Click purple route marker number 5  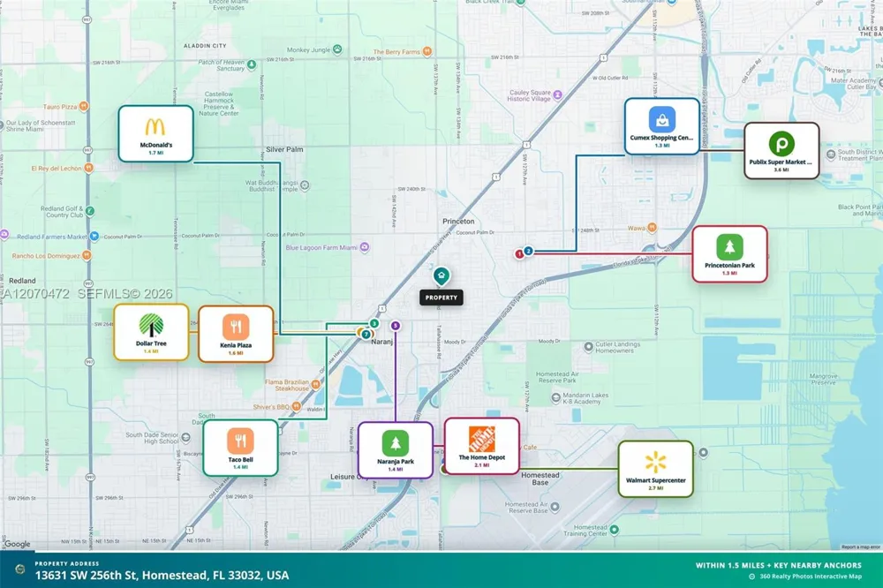396,326
